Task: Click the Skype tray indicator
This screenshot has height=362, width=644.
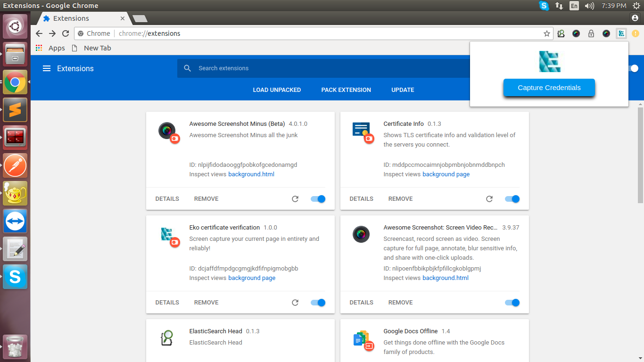Action: coord(544,6)
